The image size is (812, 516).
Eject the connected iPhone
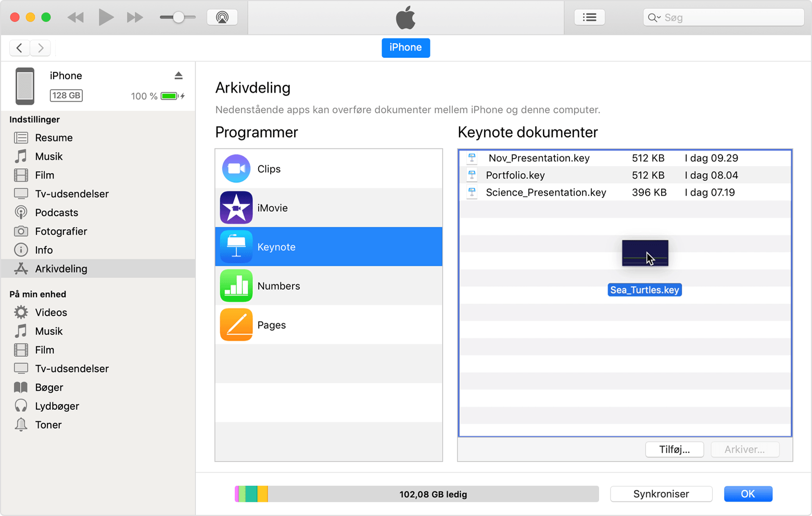179,75
